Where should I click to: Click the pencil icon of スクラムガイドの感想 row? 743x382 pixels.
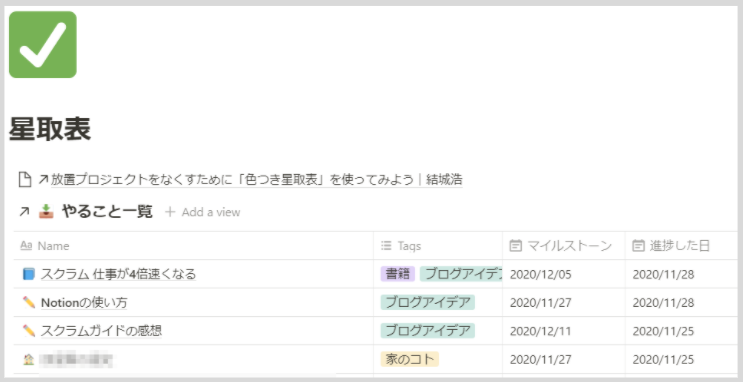pyautogui.click(x=29, y=331)
